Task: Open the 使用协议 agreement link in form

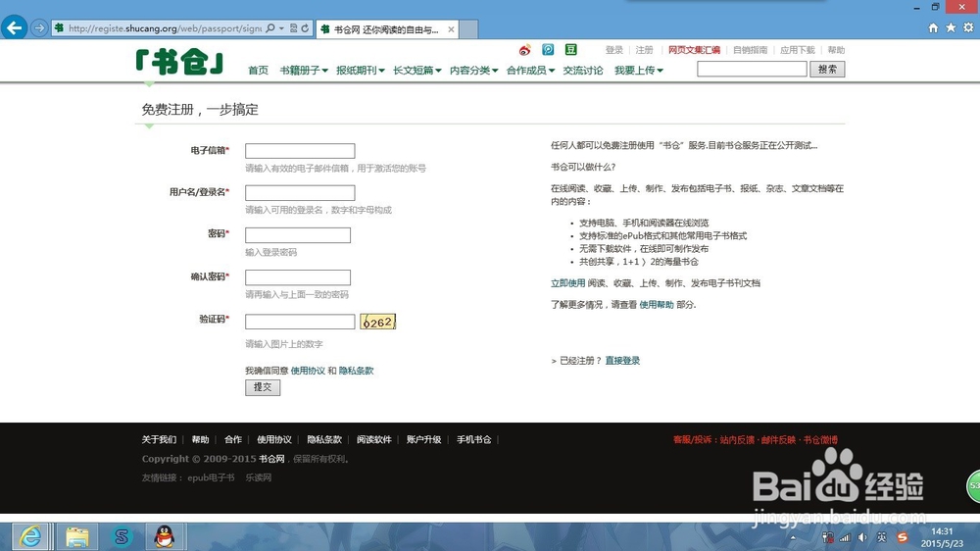Action: pos(308,371)
